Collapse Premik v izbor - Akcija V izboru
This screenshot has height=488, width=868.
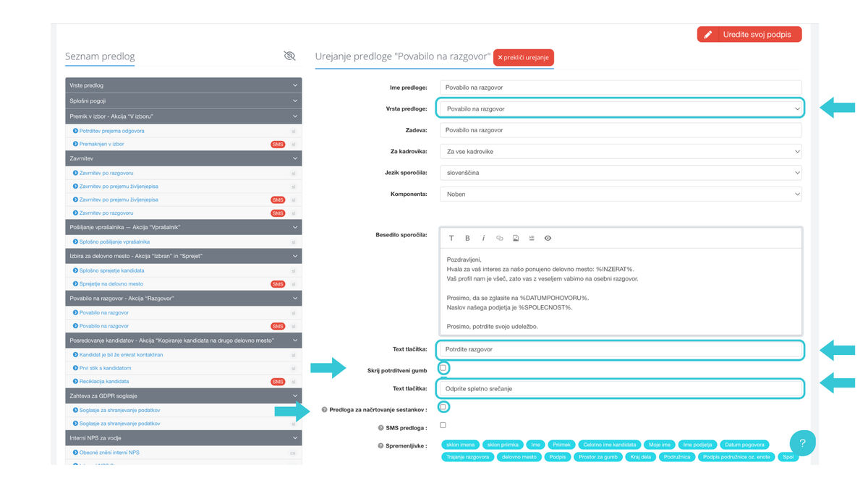click(184, 116)
